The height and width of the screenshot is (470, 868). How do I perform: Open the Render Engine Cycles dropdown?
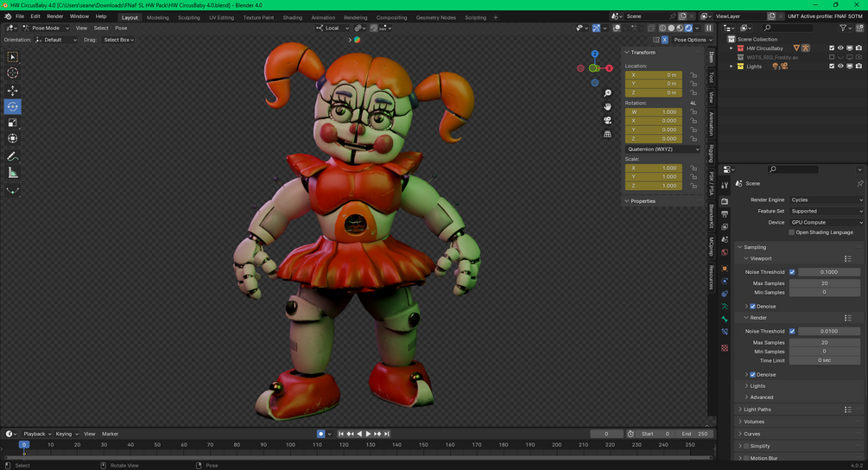827,200
